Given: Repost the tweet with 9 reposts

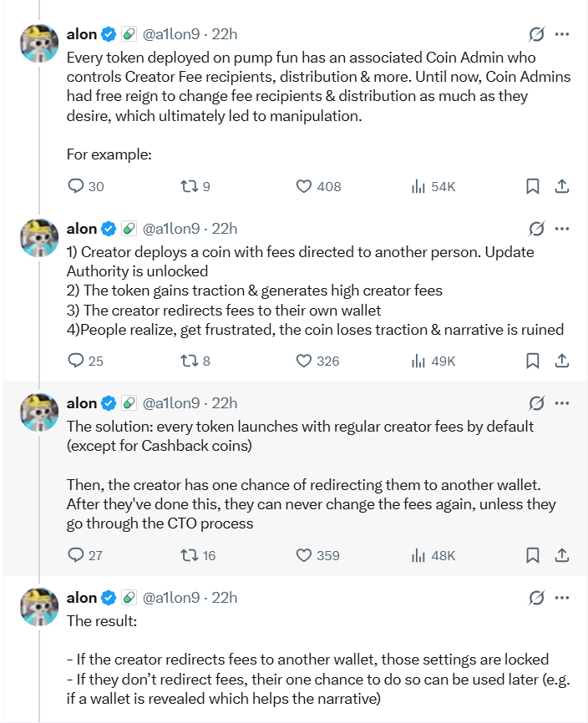Looking at the screenshot, I should pos(189,186).
